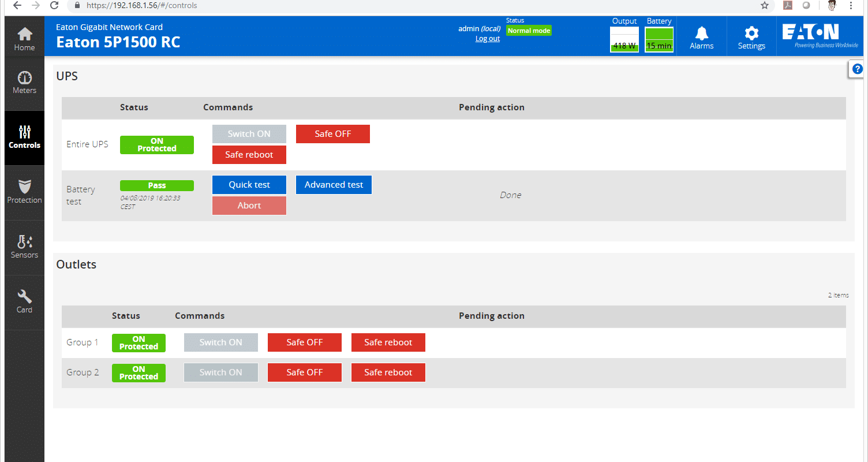This screenshot has height=462, width=868.
Task: Click the grey circle extension icon
Action: point(806,5)
